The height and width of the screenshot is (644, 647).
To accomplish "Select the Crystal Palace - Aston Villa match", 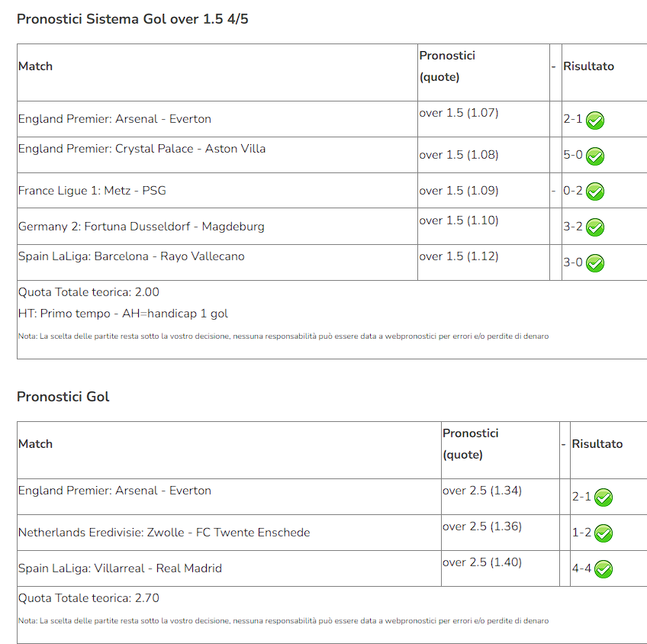I will (x=142, y=149).
